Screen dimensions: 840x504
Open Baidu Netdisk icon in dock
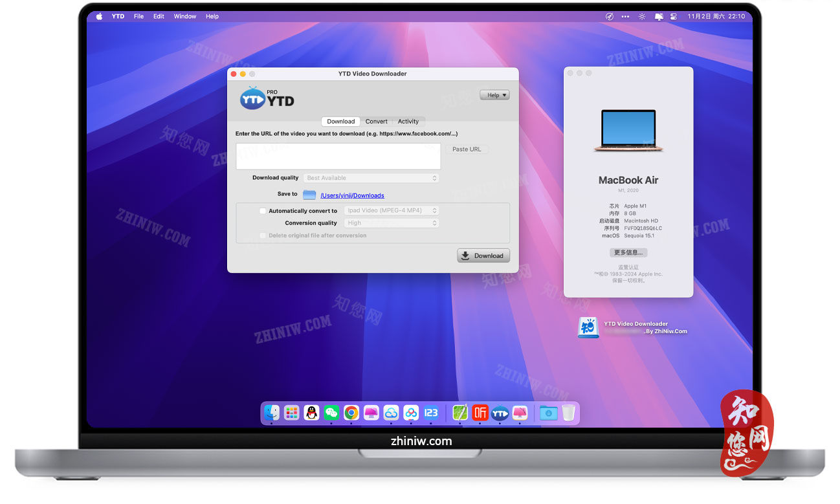pyautogui.click(x=411, y=413)
